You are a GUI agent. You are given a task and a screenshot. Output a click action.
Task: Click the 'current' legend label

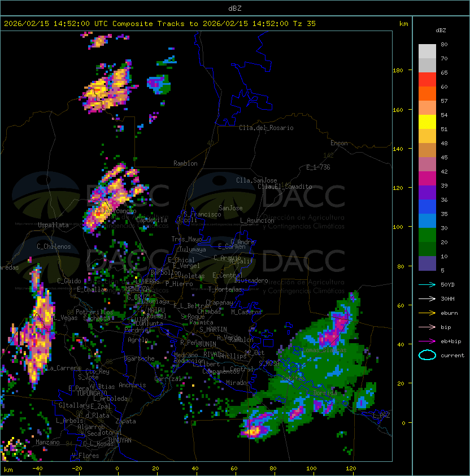coord(452,356)
